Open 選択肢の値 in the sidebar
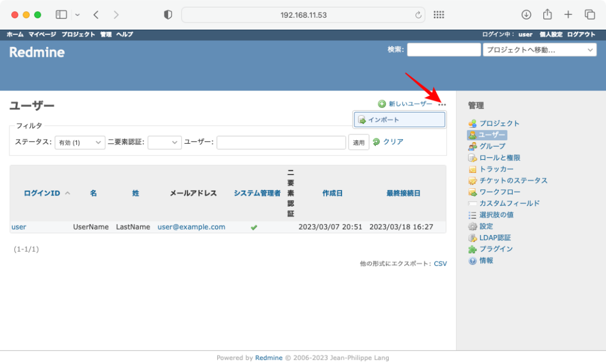The image size is (606, 364). click(x=497, y=214)
